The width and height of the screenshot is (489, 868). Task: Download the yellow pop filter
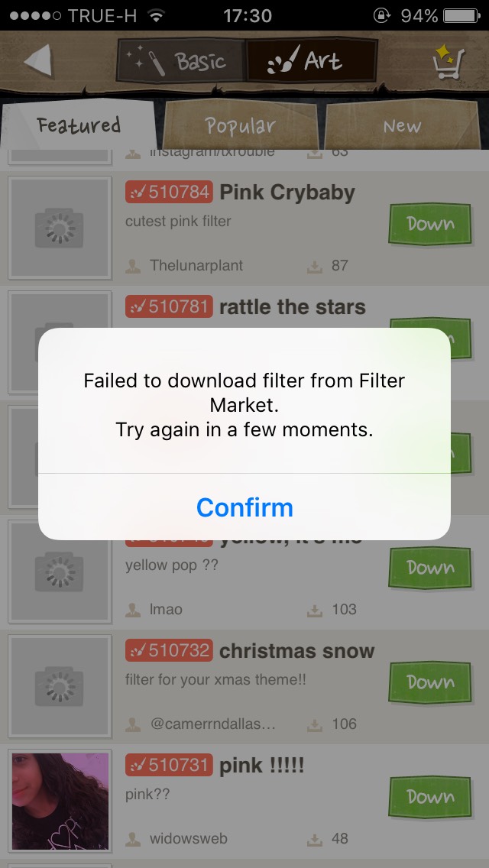tap(429, 568)
